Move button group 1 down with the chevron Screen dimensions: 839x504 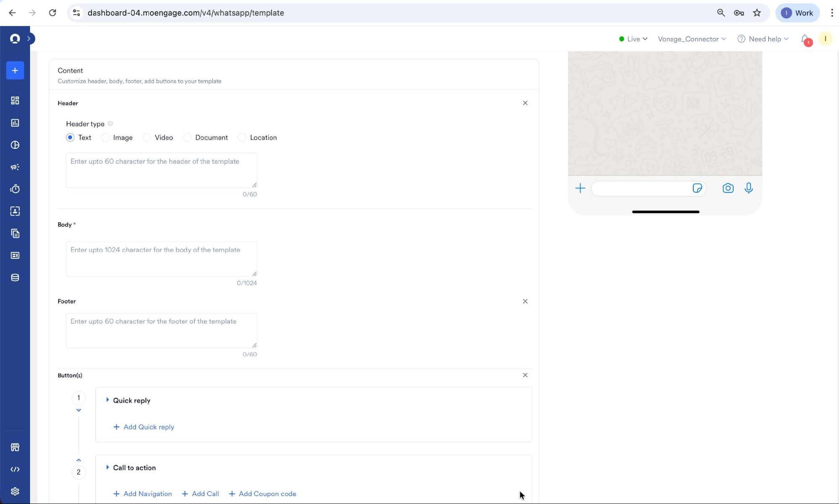[78, 410]
